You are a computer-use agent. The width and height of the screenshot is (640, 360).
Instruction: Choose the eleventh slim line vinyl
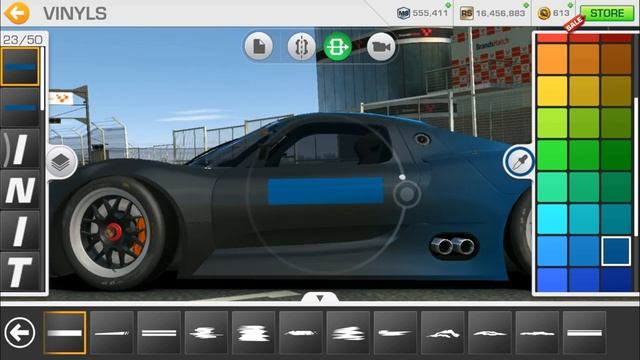click(x=537, y=333)
